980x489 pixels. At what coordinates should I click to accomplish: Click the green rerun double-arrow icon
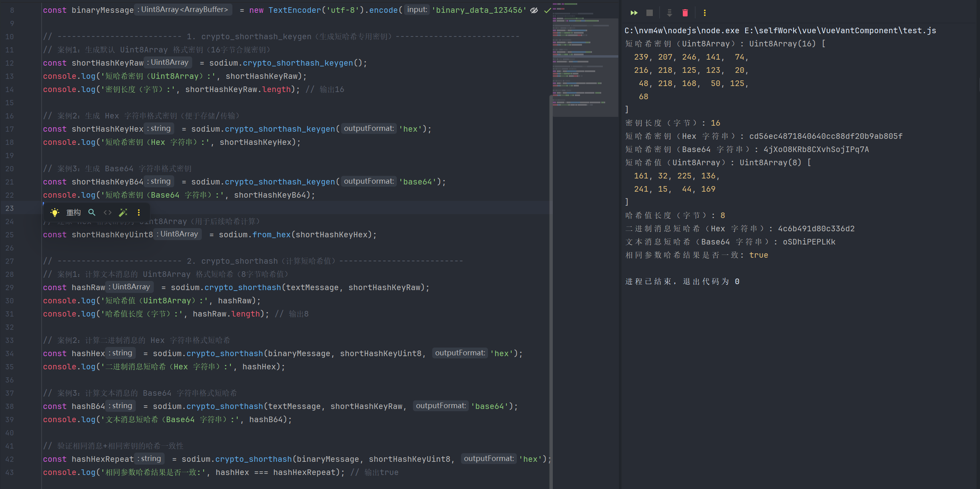point(634,13)
